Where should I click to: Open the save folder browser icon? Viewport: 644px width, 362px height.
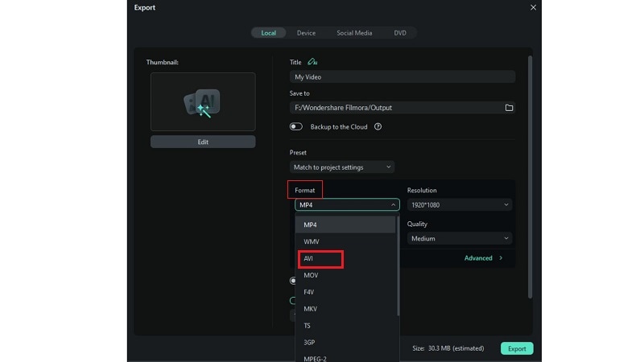click(509, 108)
